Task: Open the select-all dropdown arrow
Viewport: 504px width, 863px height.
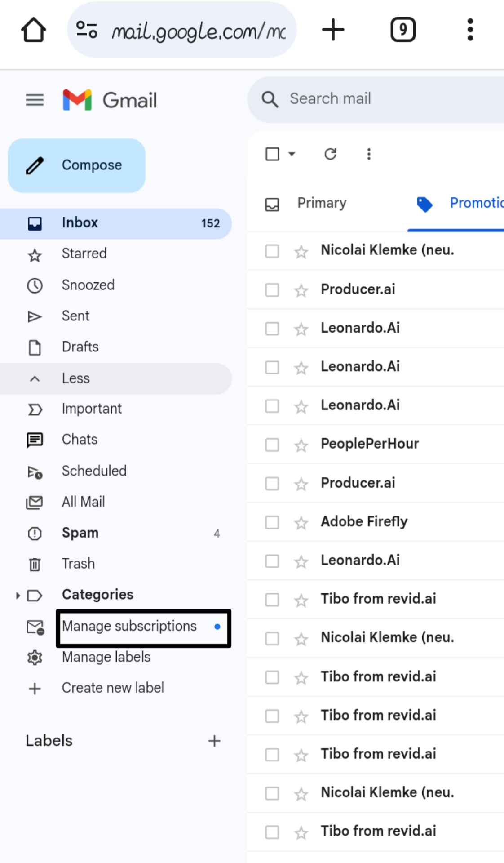Action: click(292, 154)
